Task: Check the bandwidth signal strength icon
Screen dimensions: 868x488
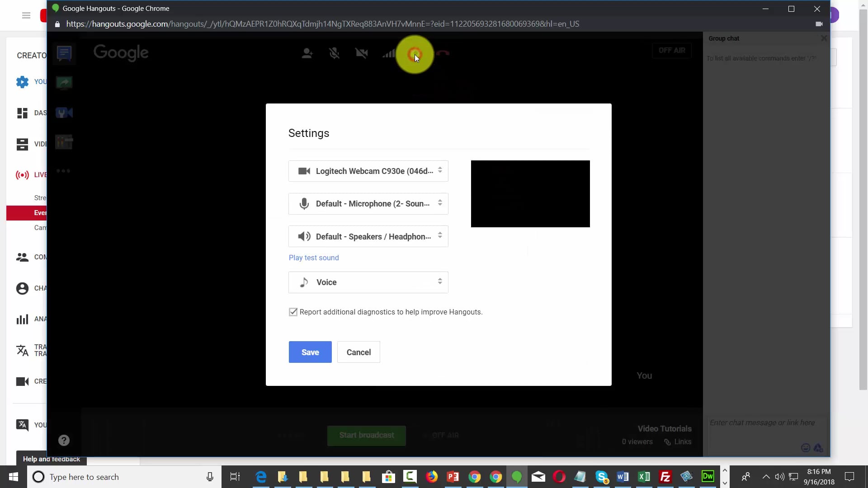Action: pyautogui.click(x=389, y=53)
